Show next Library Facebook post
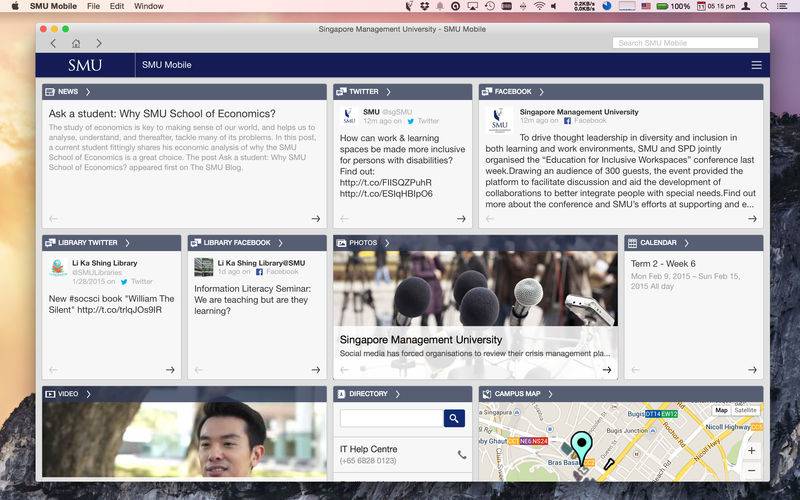 point(316,370)
